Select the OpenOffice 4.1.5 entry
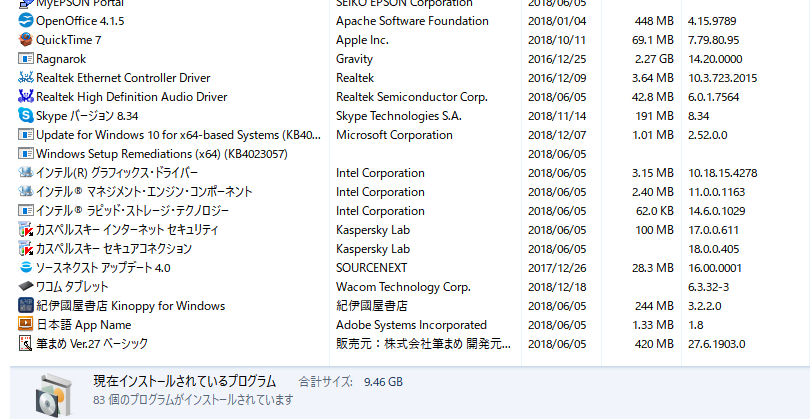 tap(80, 21)
